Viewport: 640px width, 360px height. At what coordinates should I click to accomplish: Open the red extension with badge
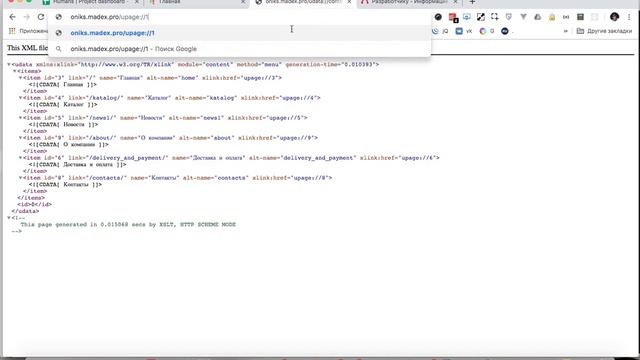click(453, 18)
